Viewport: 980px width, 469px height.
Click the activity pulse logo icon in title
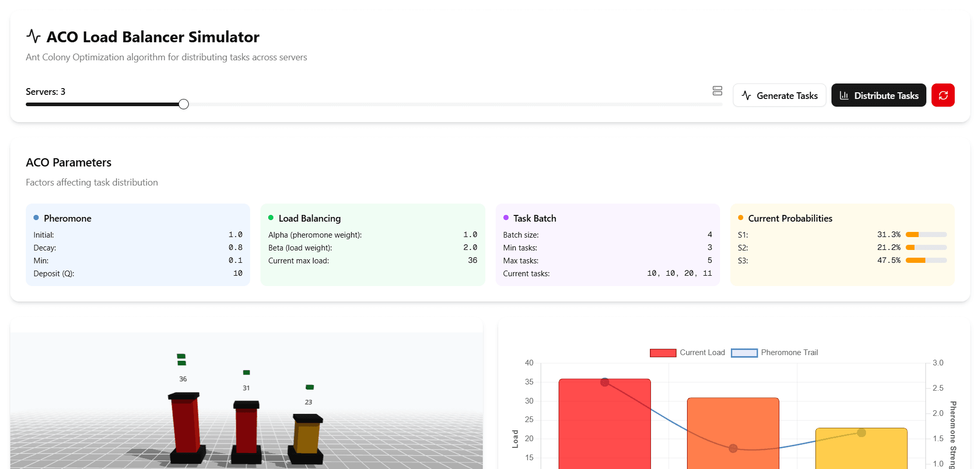34,36
